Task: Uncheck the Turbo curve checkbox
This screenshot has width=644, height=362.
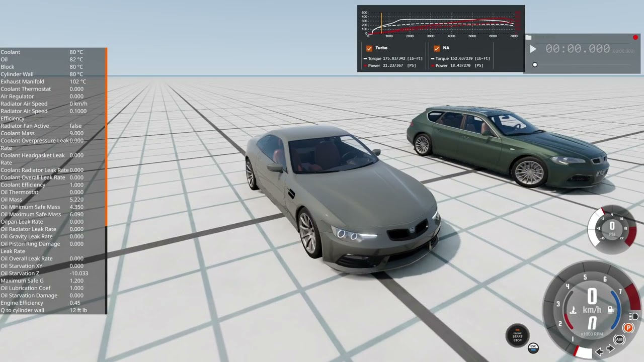Action: 369,48
